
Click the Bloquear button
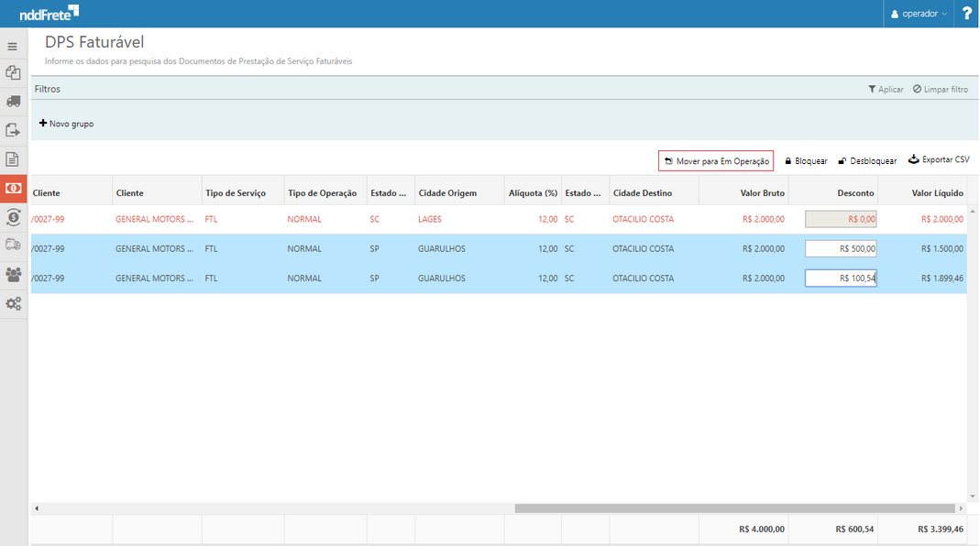pyautogui.click(x=806, y=161)
